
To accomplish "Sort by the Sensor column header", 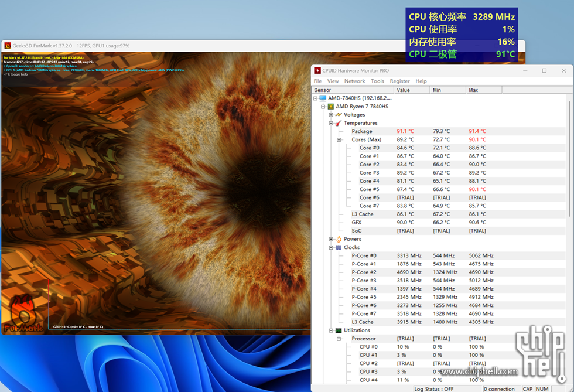I will pos(353,90).
